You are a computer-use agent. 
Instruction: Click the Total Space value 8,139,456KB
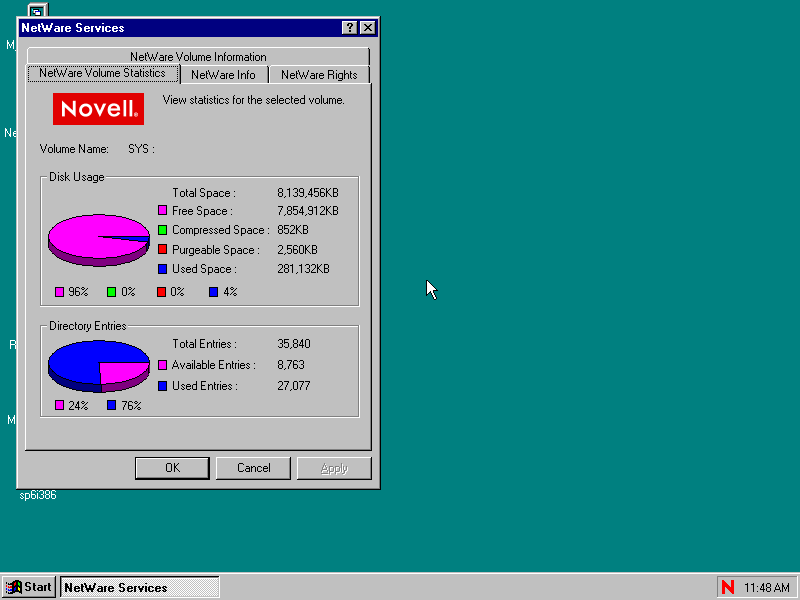(x=308, y=193)
